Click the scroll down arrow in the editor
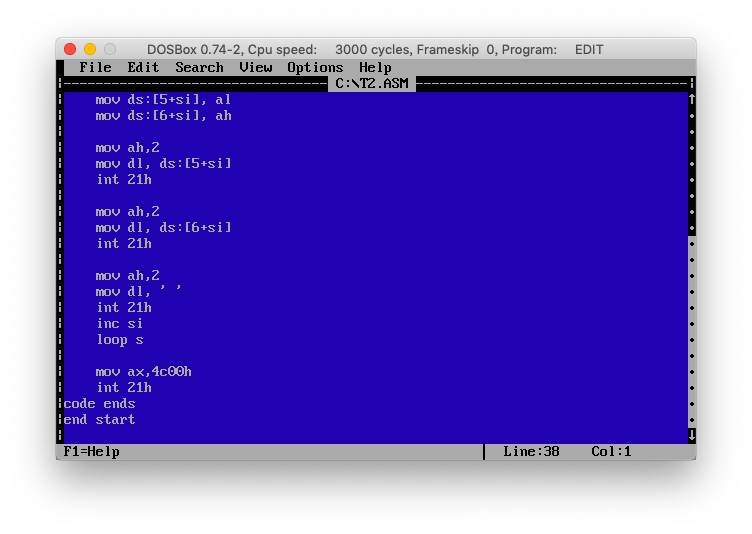752x534 pixels. pyautogui.click(x=692, y=435)
